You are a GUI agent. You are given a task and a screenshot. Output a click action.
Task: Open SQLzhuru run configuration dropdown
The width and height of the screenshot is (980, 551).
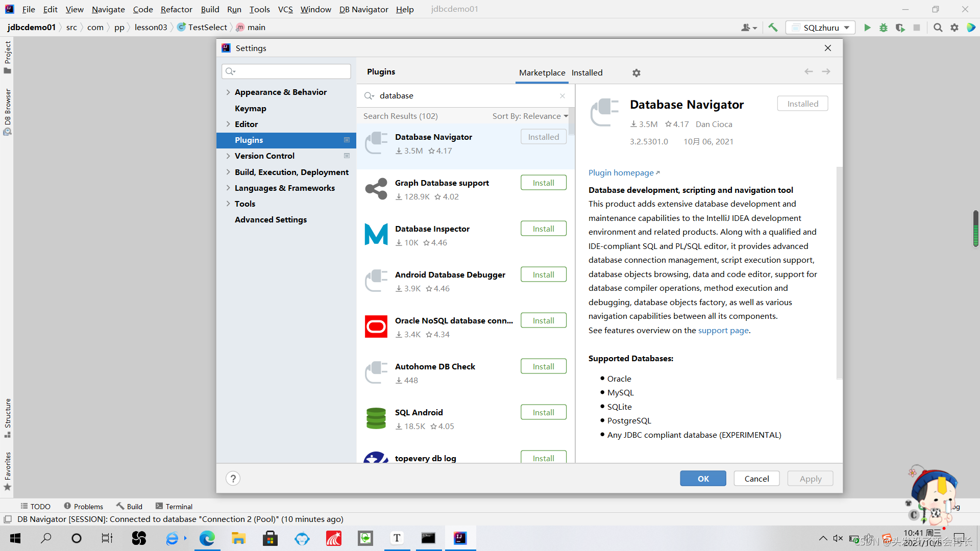point(820,28)
